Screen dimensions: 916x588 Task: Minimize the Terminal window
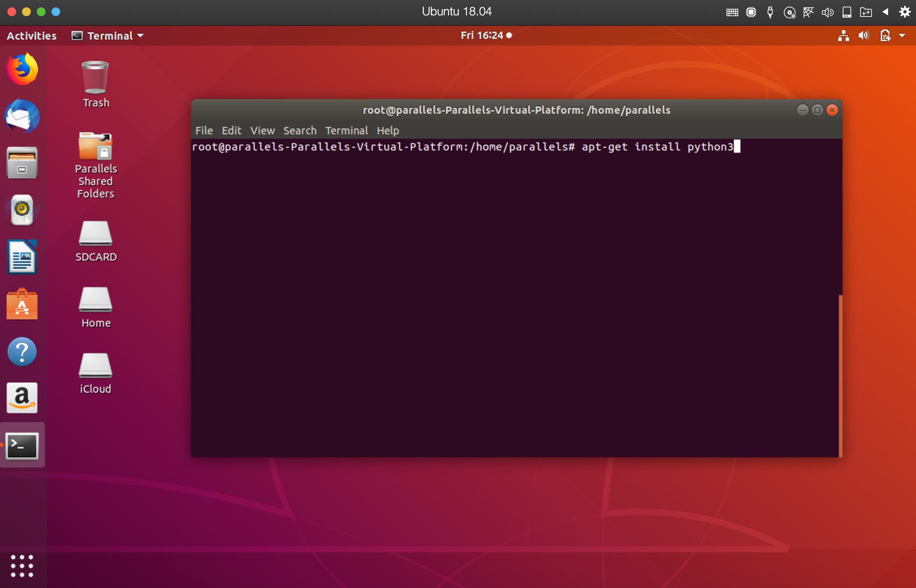coord(803,110)
